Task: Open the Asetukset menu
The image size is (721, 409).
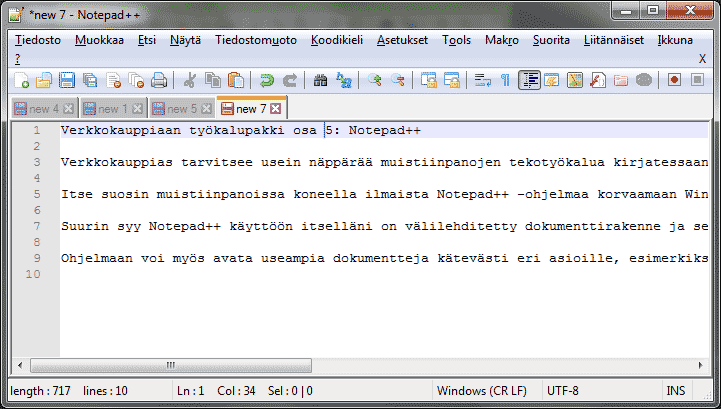Action: [402, 40]
